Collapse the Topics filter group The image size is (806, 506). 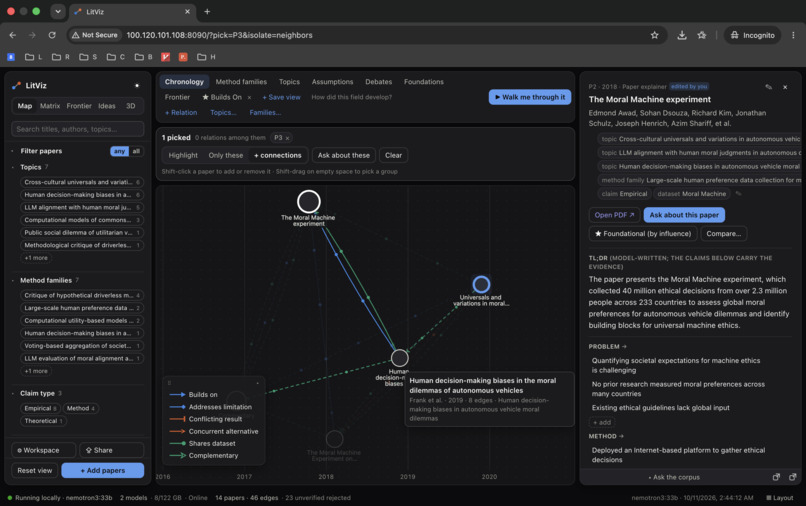[x=13, y=167]
